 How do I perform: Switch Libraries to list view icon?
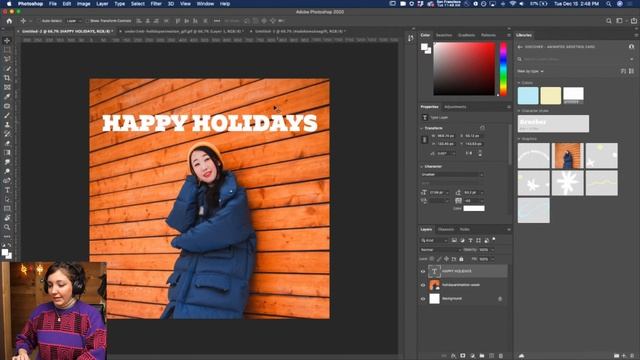click(x=631, y=71)
